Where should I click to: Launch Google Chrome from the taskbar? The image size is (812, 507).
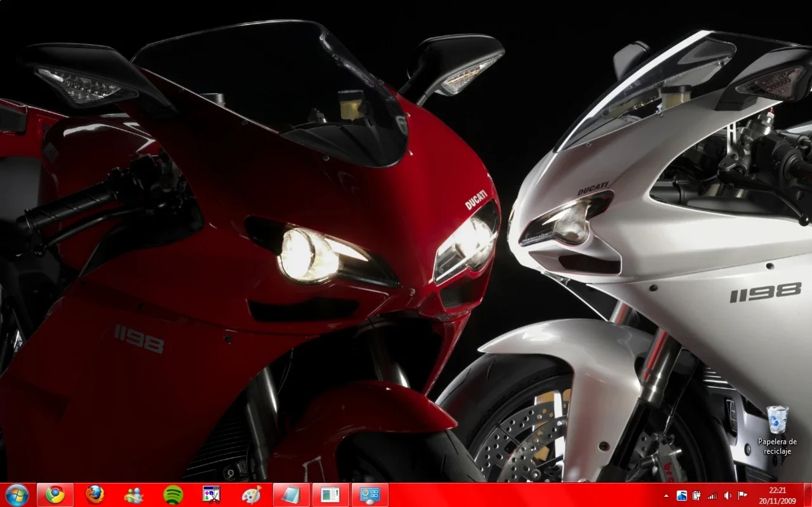55,495
